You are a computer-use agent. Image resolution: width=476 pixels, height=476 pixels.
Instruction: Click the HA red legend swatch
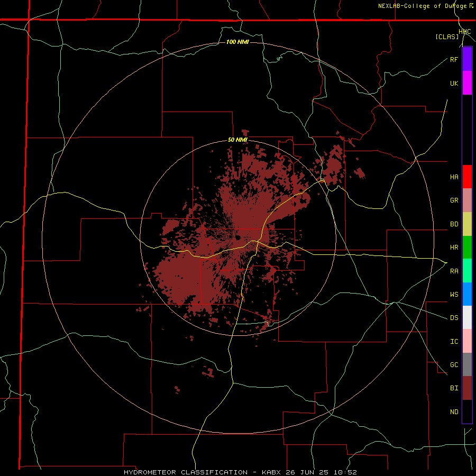[x=467, y=177]
